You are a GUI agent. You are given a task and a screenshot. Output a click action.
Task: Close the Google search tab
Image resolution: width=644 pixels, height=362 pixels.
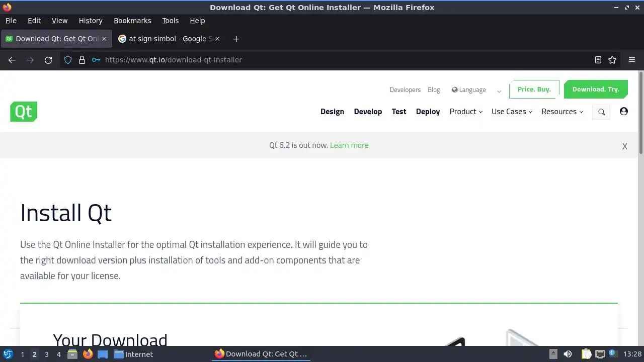tap(217, 39)
